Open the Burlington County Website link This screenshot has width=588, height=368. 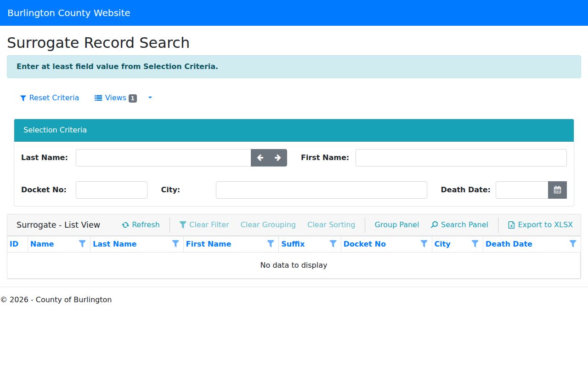tap(69, 13)
